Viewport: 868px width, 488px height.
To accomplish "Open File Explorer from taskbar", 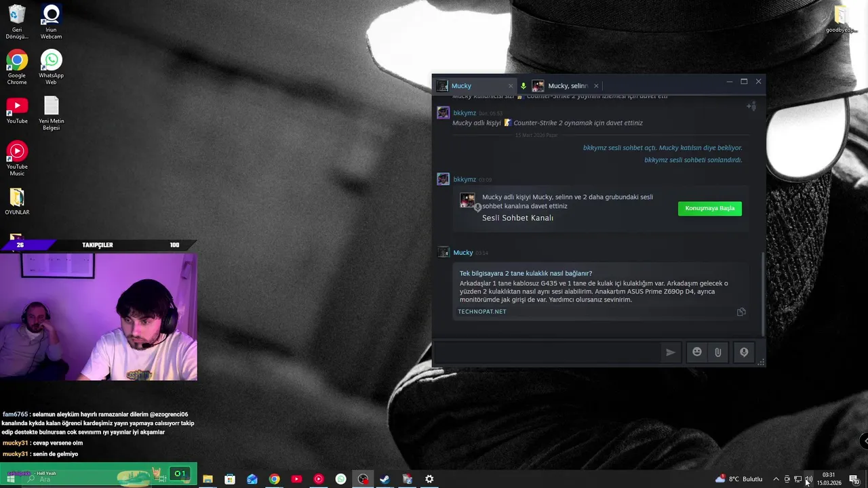I will click(x=208, y=479).
